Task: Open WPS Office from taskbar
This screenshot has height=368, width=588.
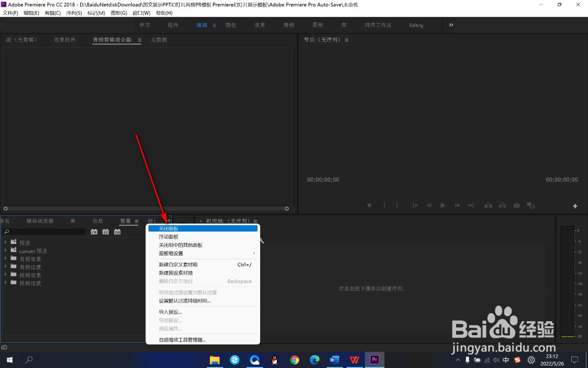Action: tap(354, 360)
